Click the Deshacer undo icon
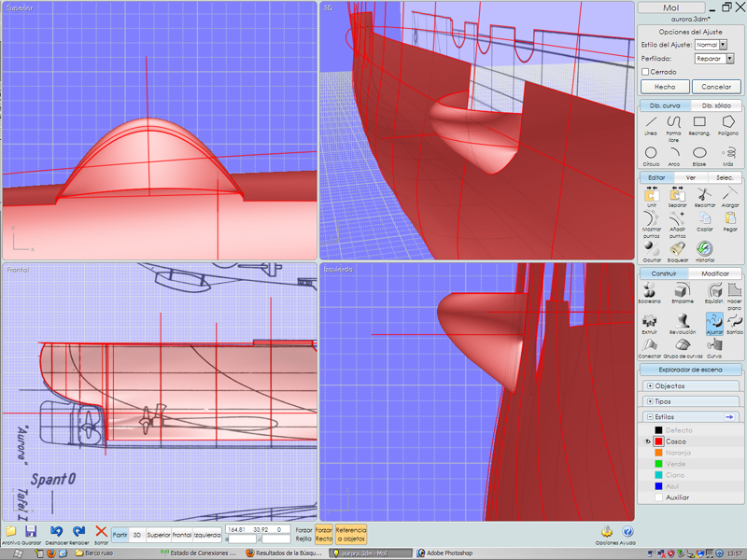The width and height of the screenshot is (747, 560). pyautogui.click(x=56, y=535)
